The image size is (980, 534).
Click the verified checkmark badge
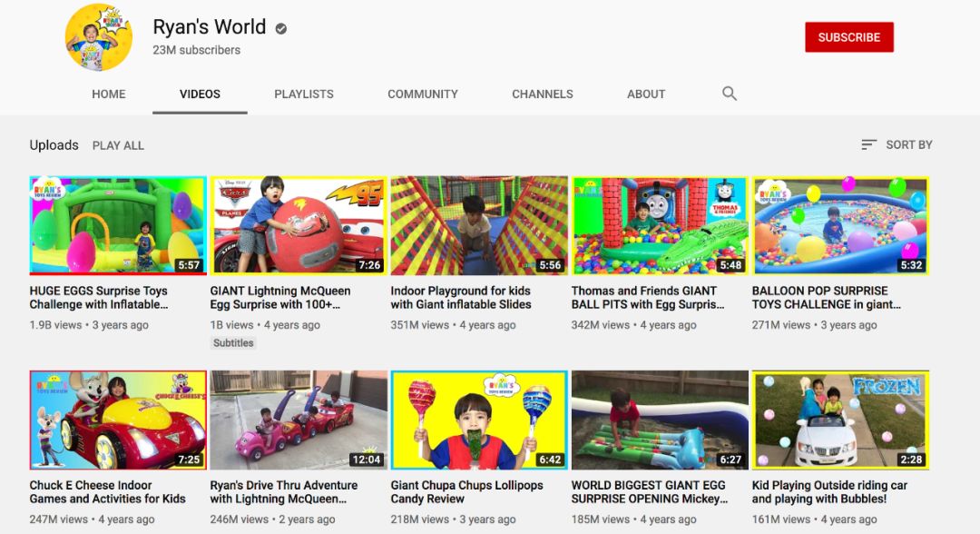(281, 28)
